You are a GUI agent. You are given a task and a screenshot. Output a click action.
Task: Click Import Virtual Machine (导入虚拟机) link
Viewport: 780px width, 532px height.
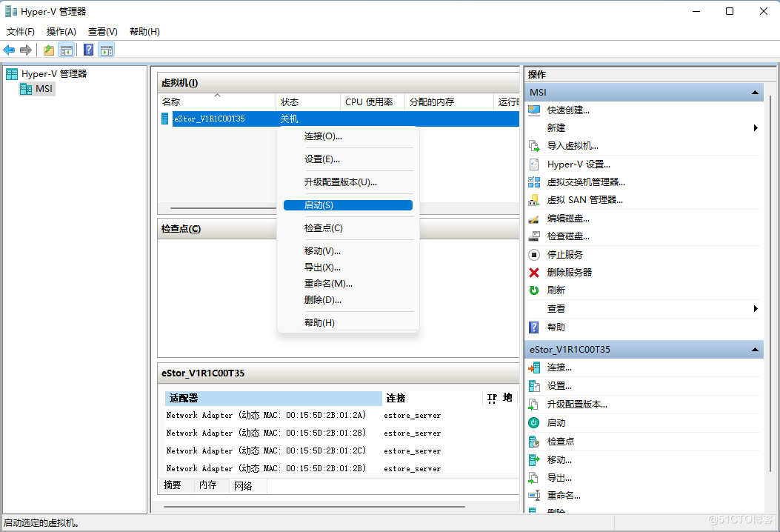(x=572, y=146)
